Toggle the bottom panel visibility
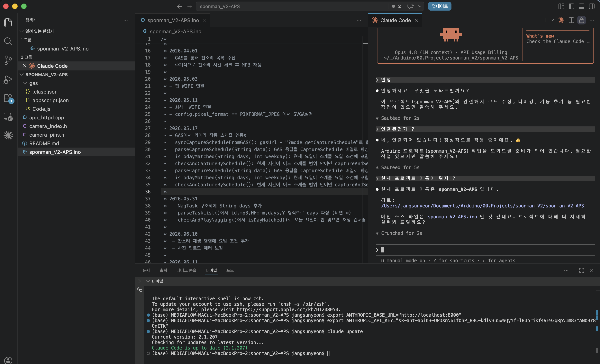 pos(581,6)
